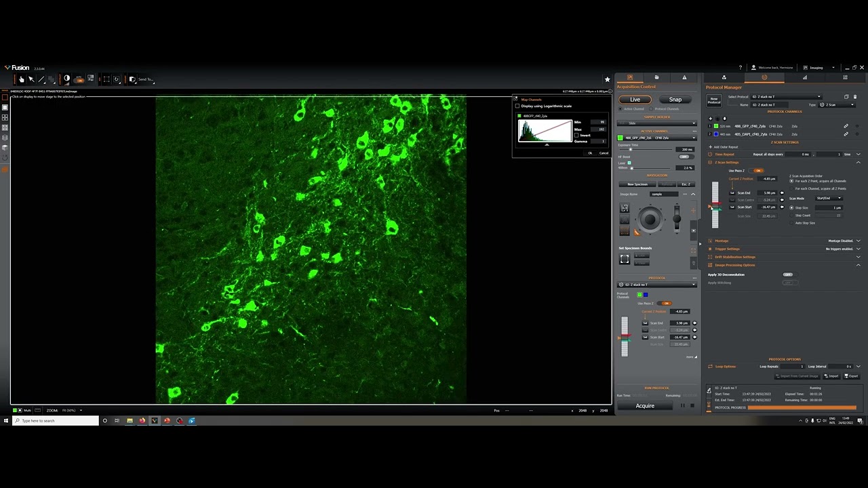Screen dimensions: 868x488
Task: Select Protocol Channels radio button
Action: [x=651, y=108]
